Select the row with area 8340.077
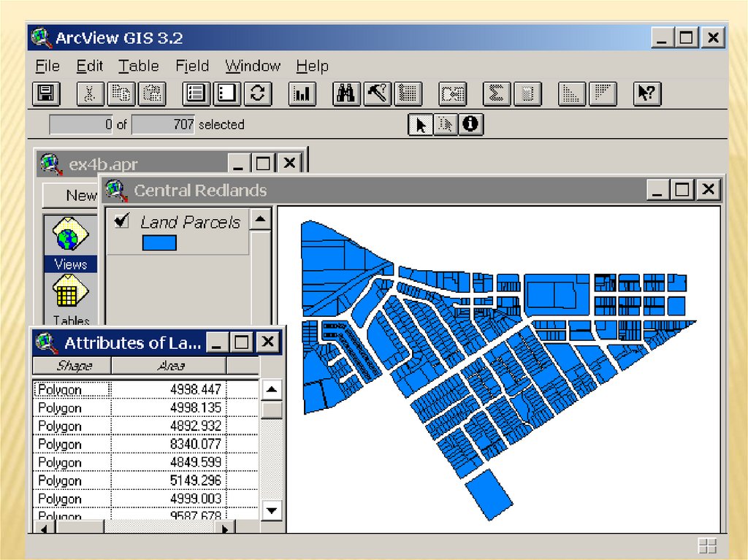Viewport: 748px width, 560px height. pos(146,445)
